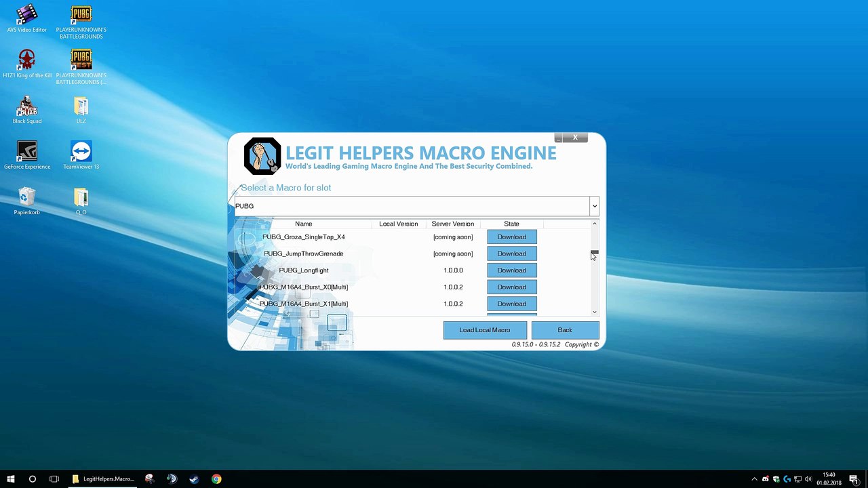Close the Legit Helpers Macro Engine window
The image size is (868, 488).
(x=575, y=138)
